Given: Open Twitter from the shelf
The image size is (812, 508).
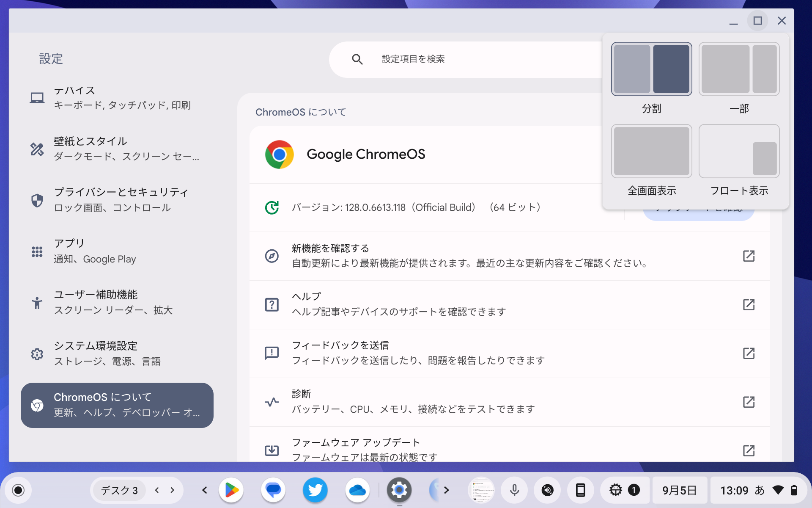Looking at the screenshot, I should pyautogui.click(x=315, y=490).
